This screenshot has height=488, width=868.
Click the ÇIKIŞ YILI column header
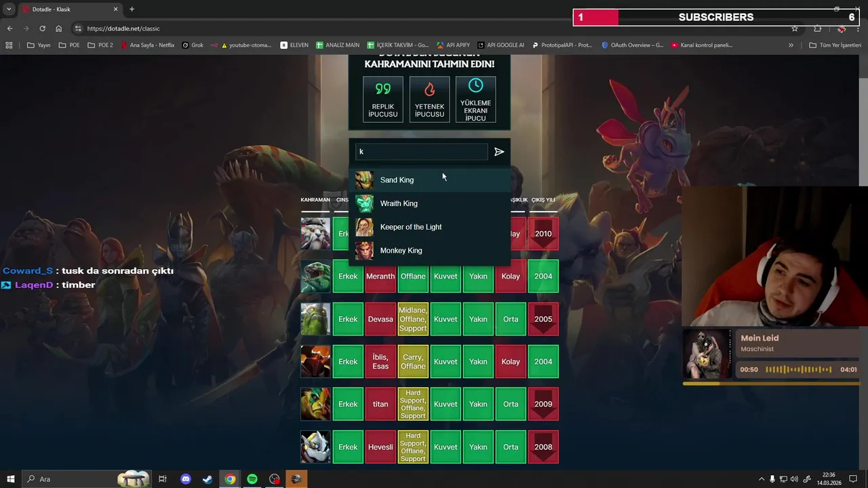543,200
